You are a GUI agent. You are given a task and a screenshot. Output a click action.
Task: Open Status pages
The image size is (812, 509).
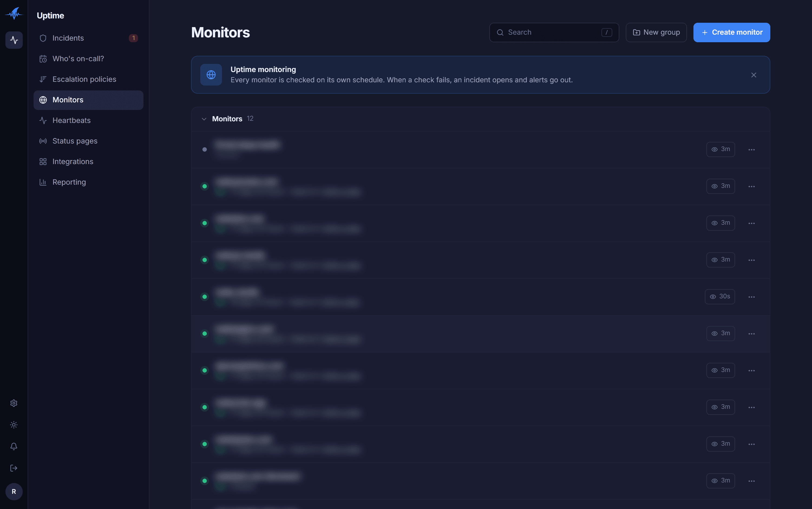89,141
